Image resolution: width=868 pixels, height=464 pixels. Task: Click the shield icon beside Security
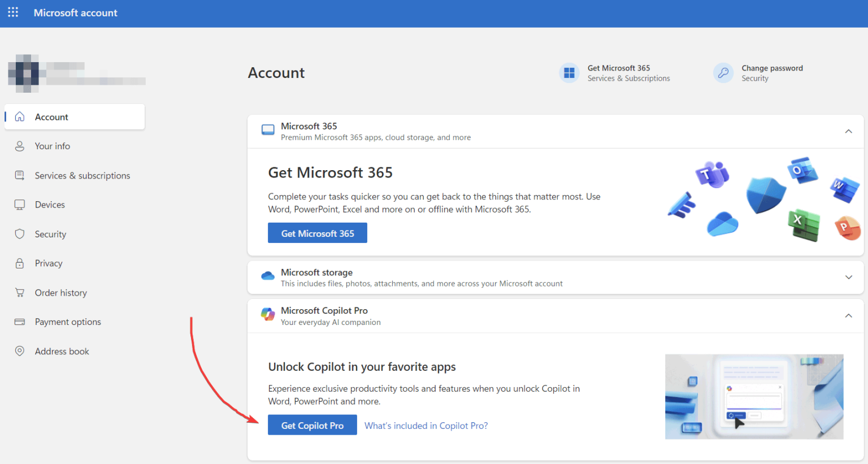20,234
